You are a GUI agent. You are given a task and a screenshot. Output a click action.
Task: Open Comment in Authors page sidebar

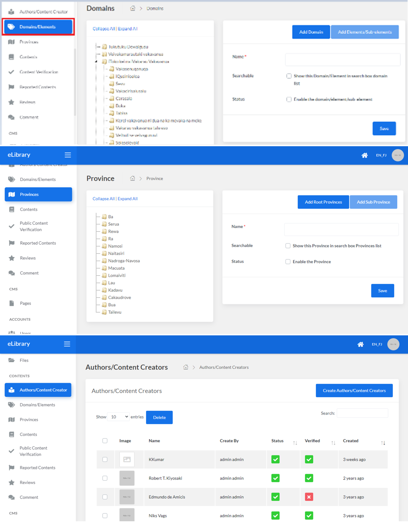pos(29,497)
